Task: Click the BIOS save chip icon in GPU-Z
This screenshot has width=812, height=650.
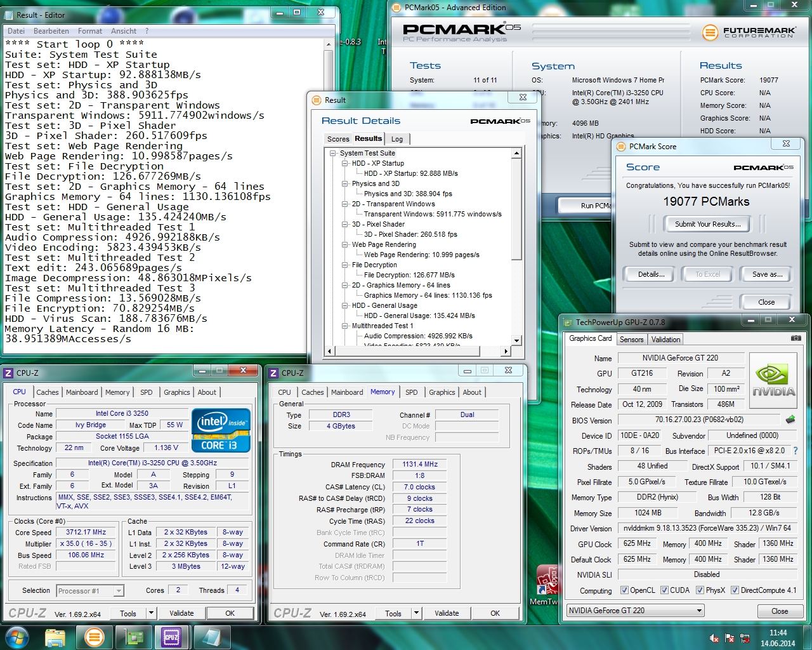Action: click(x=790, y=420)
